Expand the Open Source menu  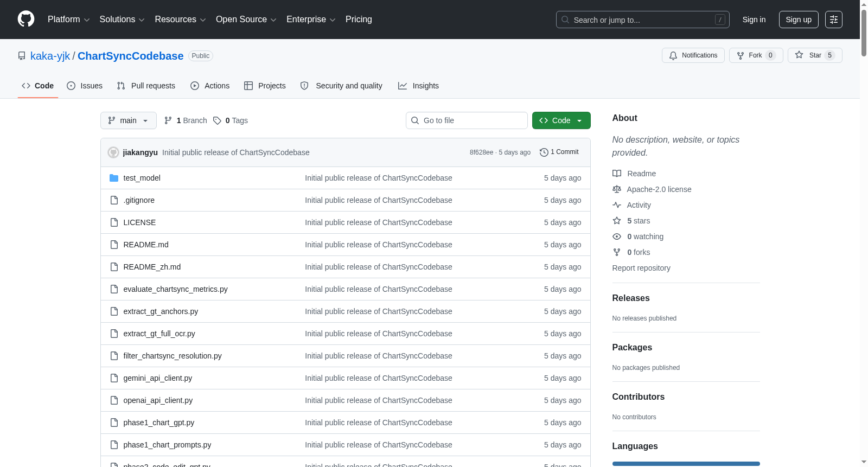pos(246,20)
